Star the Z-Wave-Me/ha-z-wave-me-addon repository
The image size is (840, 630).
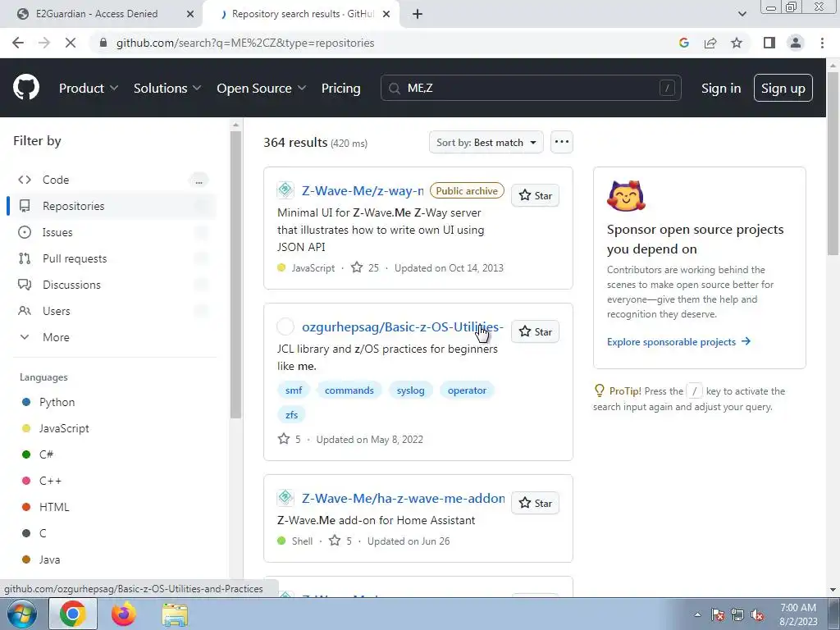535,503
